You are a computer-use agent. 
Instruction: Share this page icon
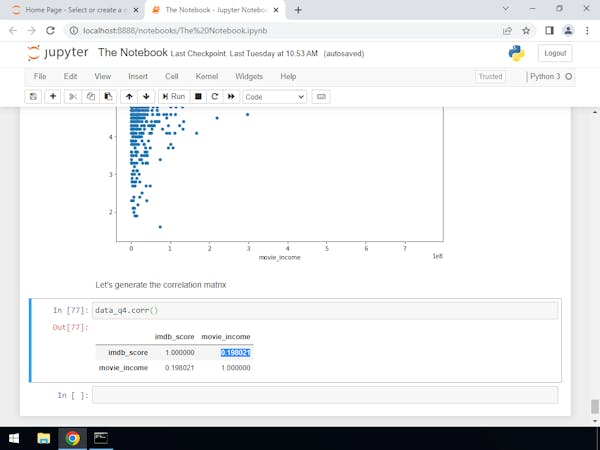[507, 31]
